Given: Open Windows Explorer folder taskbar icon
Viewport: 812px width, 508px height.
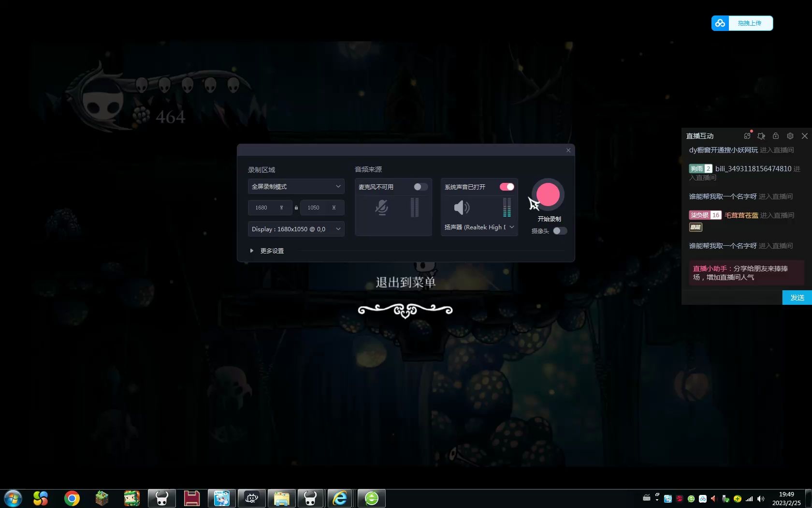Looking at the screenshot, I should click(x=281, y=498).
